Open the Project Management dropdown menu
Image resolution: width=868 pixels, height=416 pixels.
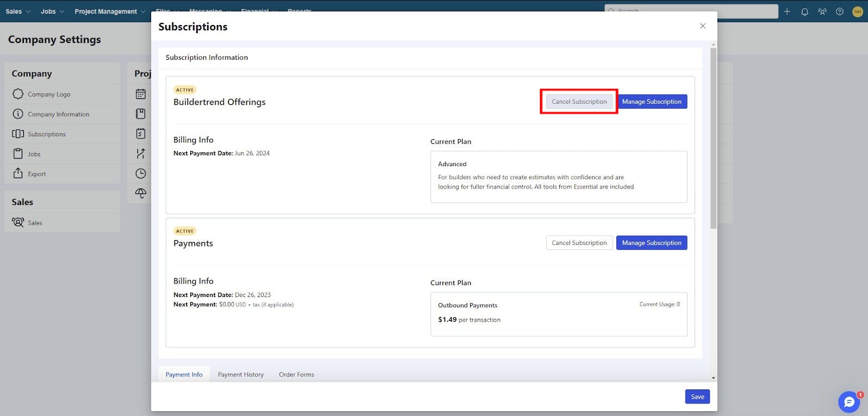[110, 11]
